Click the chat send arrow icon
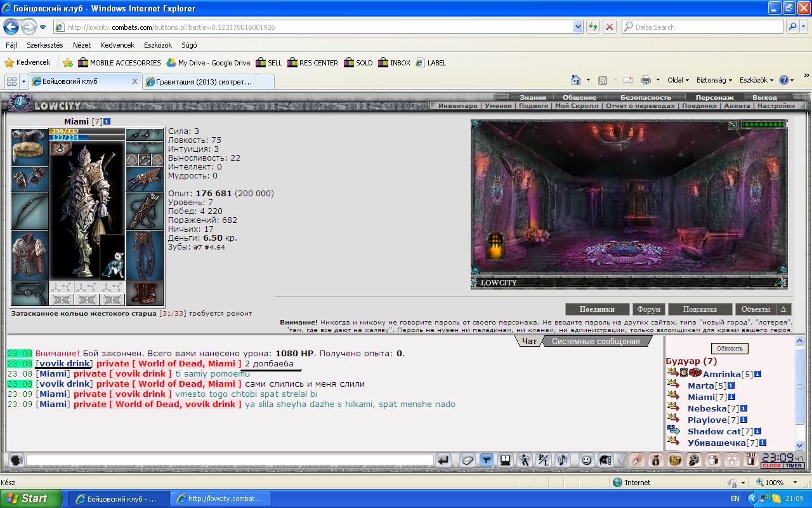This screenshot has width=812, height=508. coord(444,460)
